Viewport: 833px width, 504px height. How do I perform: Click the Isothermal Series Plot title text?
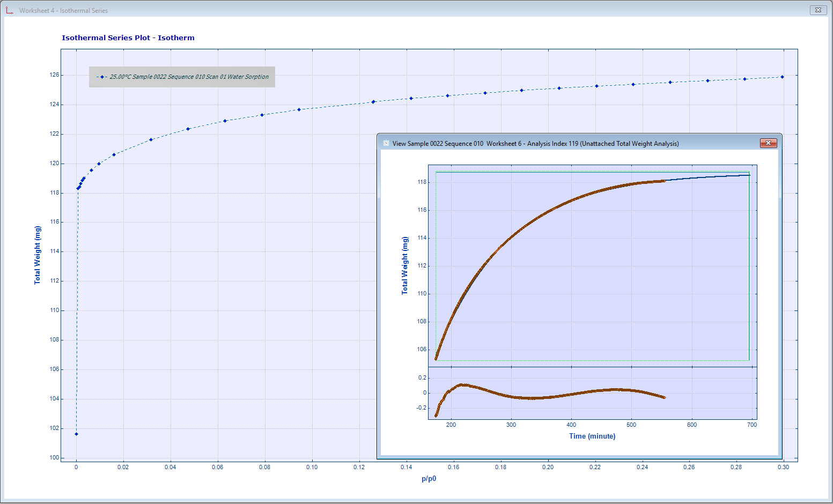(x=128, y=38)
